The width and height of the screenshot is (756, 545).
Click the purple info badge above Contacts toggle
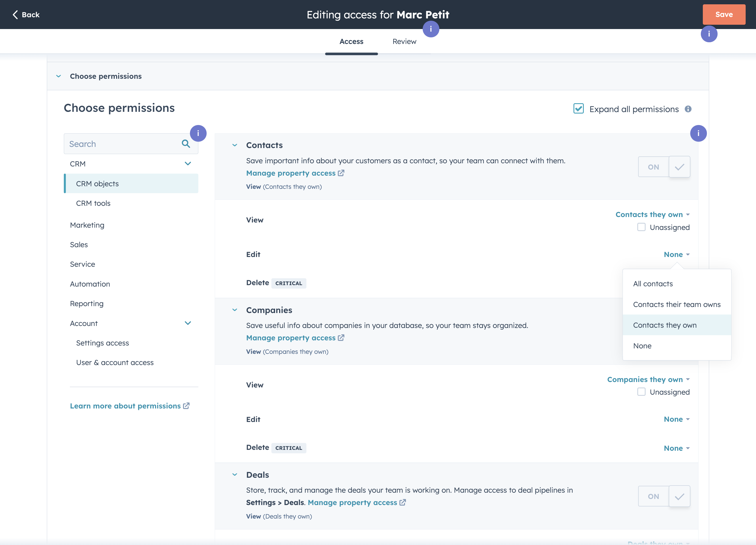pyautogui.click(x=698, y=133)
